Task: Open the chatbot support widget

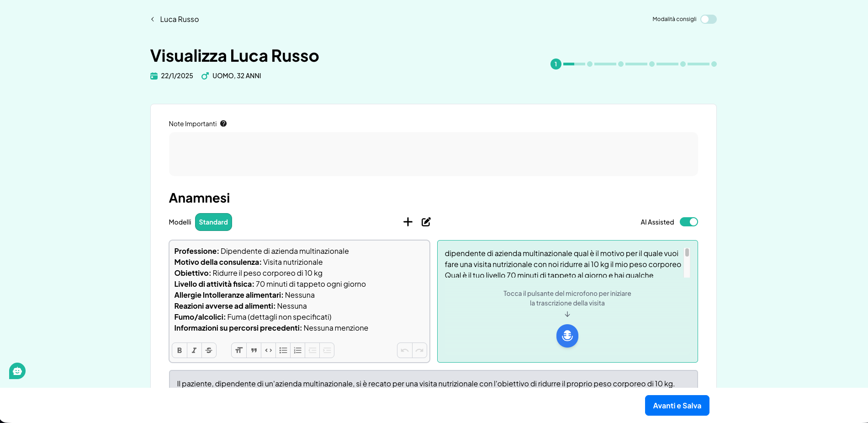Action: pyautogui.click(x=17, y=371)
